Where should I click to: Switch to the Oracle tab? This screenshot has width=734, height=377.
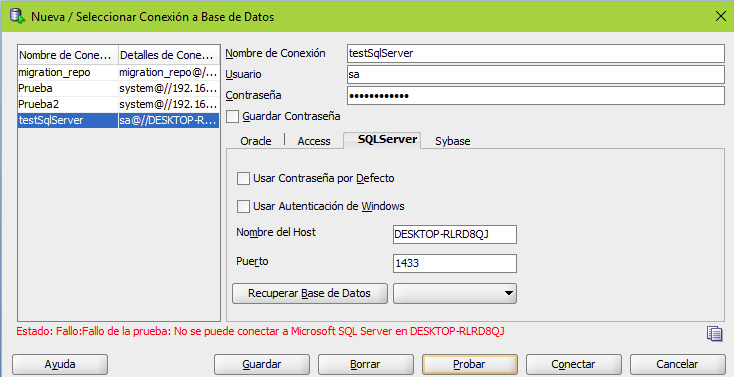(x=256, y=141)
